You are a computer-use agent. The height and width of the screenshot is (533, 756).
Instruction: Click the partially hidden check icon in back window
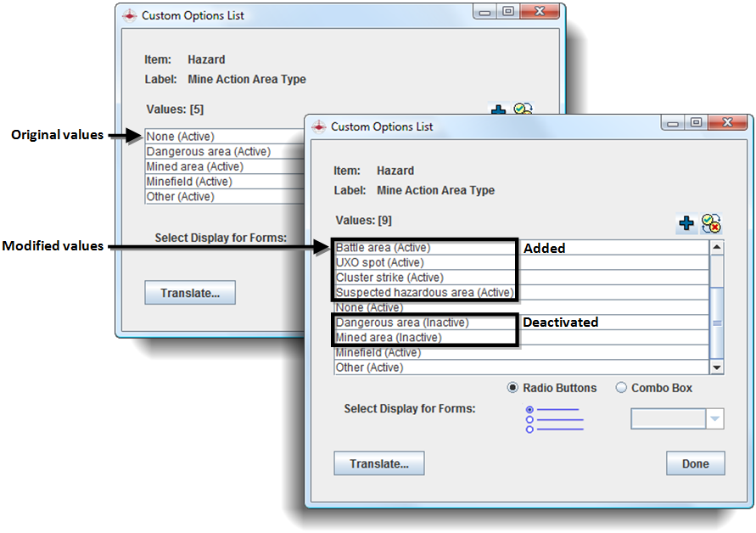[x=523, y=109]
